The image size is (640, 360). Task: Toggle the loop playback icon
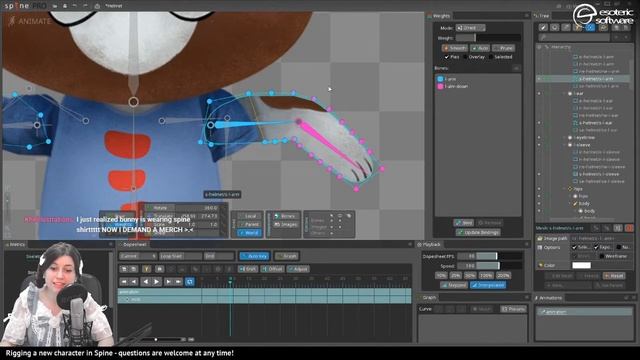[x=190, y=282]
